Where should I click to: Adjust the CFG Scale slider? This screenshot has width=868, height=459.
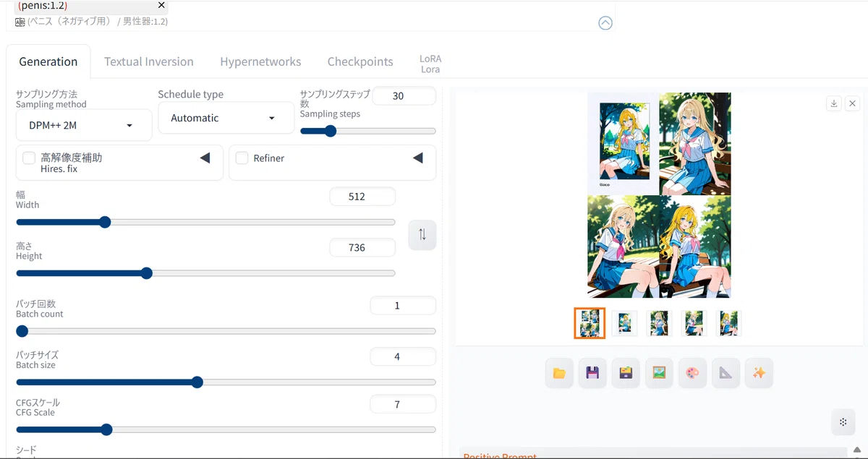(x=226, y=429)
